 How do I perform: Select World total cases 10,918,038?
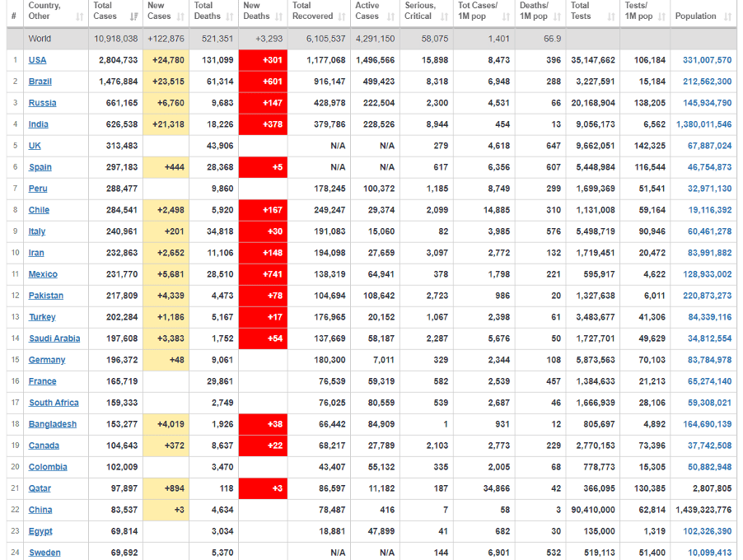[x=115, y=39]
